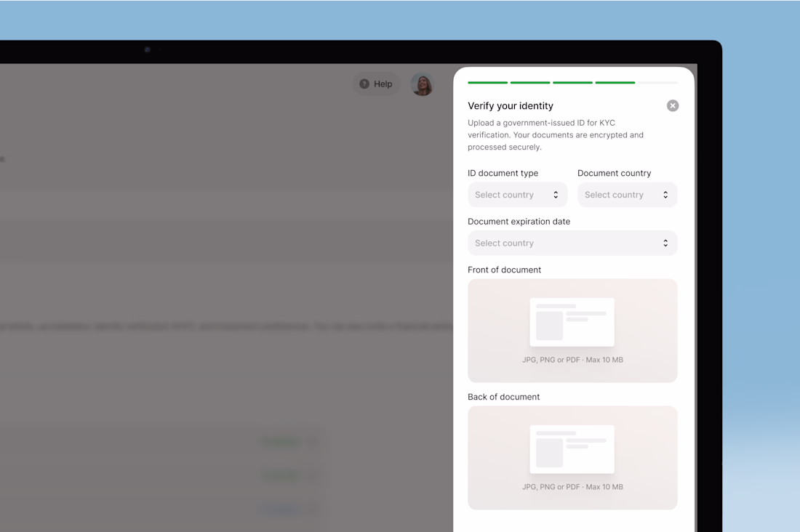The height and width of the screenshot is (532, 800).
Task: Click the last grey progress step bar
Action: pos(657,82)
